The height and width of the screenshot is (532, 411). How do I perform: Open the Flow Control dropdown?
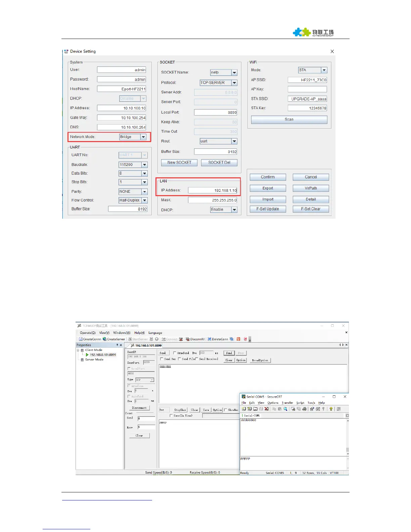point(144,200)
